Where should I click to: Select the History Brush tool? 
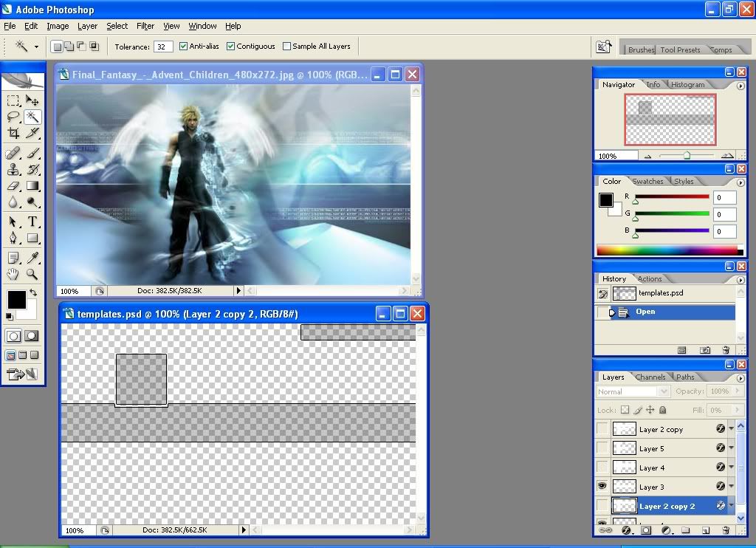point(32,169)
